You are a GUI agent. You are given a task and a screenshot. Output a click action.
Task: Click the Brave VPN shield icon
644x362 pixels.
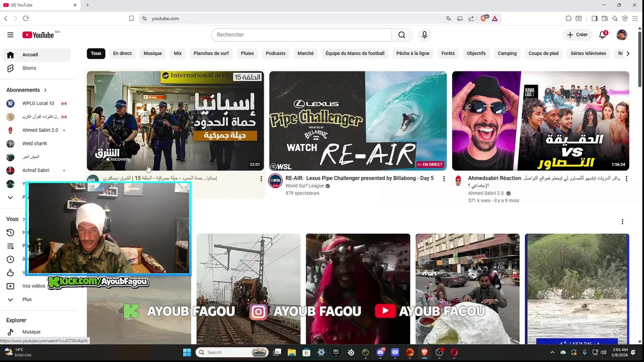[625, 19]
